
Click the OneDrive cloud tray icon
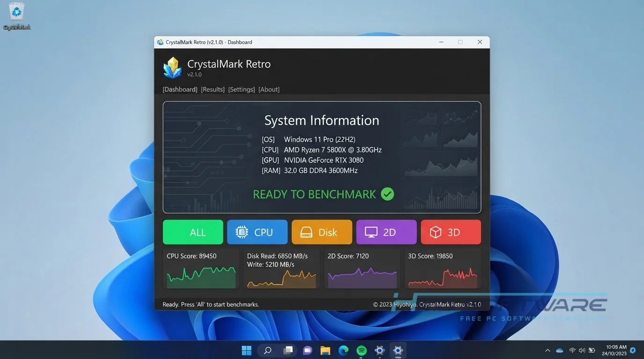560,350
